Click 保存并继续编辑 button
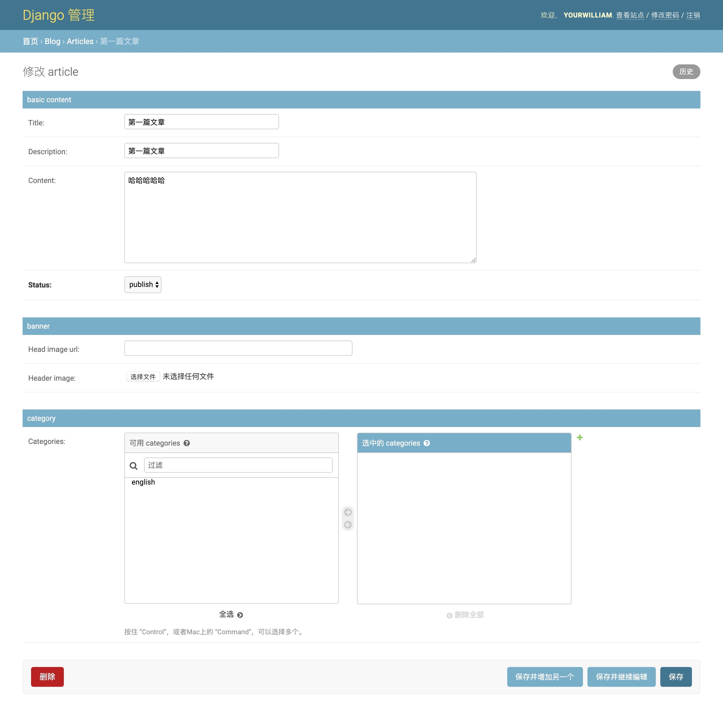The image size is (723, 728). (621, 677)
